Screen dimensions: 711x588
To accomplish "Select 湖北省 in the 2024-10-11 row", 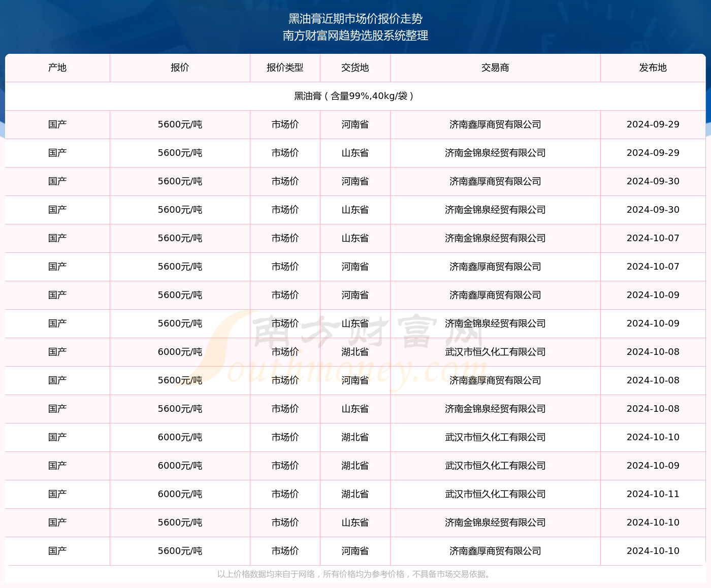I will point(355,494).
